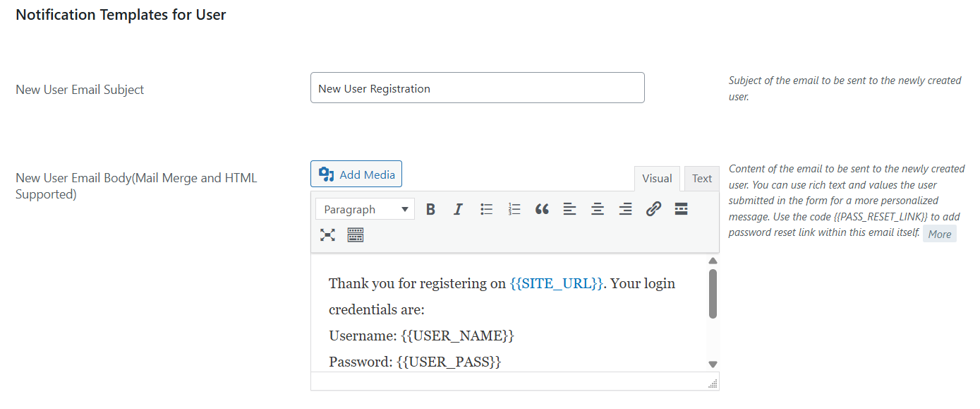Screen dimensions: 980x409
Task: Insert a numbered list
Action: point(514,209)
